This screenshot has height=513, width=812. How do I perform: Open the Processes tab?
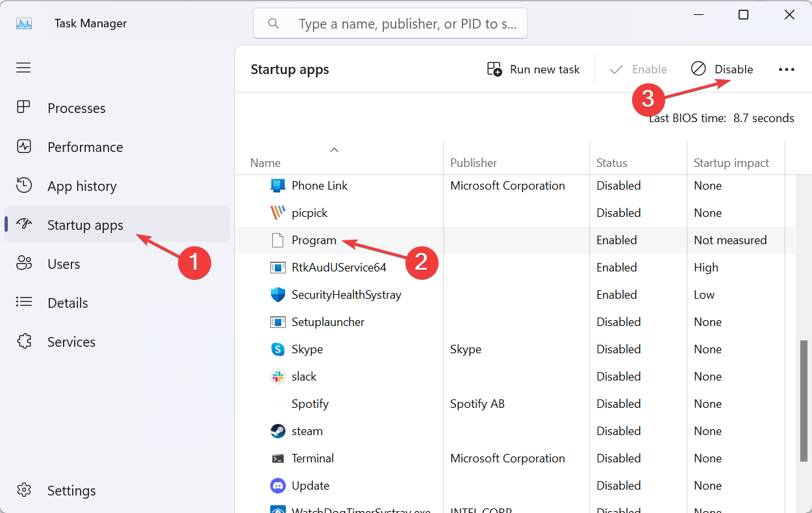pos(117,108)
